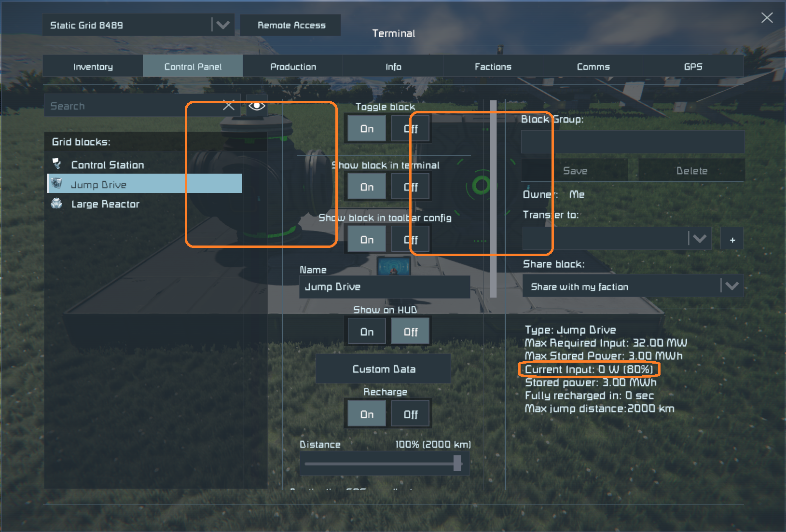Click the Name field containing Jump Drive
Viewport: 786px width, 532px height.
pyautogui.click(x=384, y=287)
